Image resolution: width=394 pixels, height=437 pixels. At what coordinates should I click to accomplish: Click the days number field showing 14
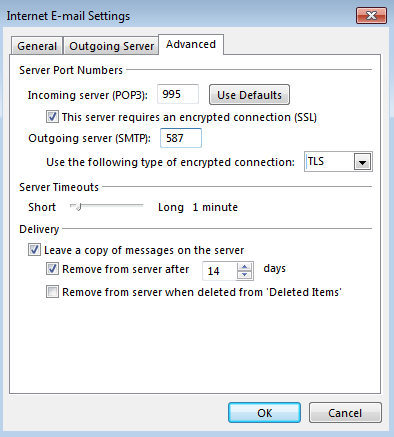pyautogui.click(x=220, y=271)
